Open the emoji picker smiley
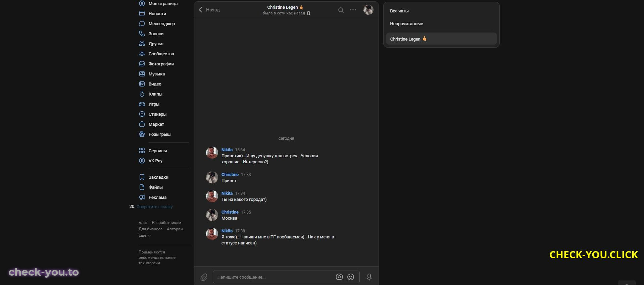 351,277
